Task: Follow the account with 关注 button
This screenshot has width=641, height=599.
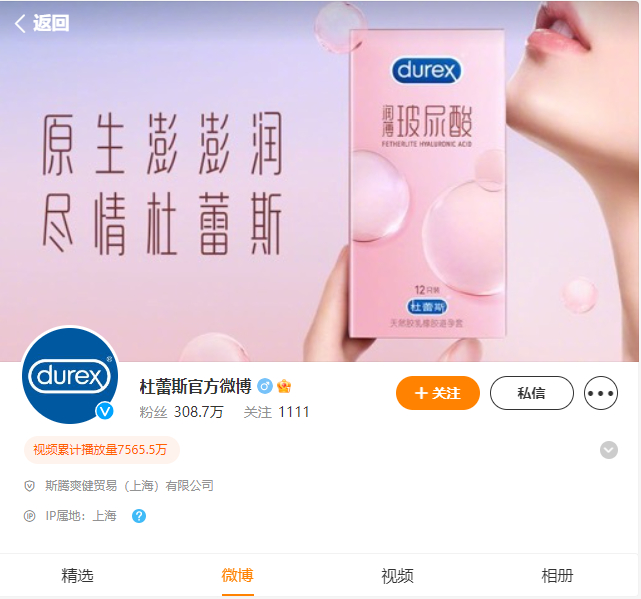Action: [437, 393]
